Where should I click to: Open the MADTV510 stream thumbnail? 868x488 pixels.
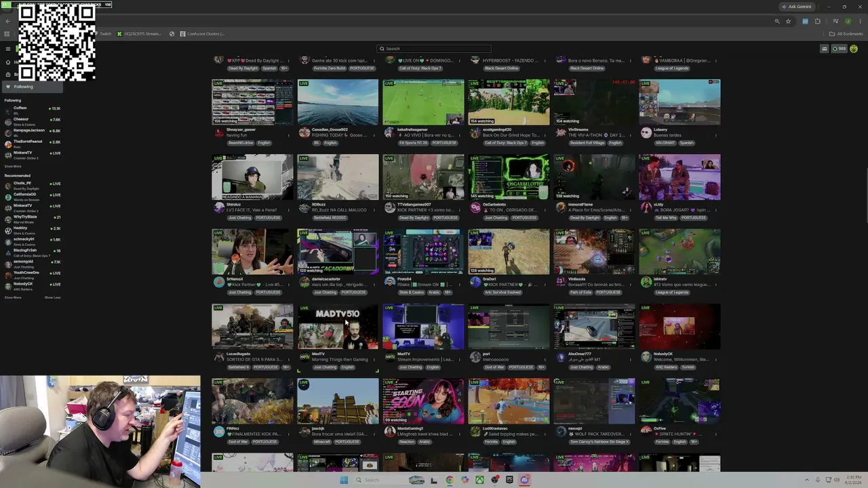[338, 327]
